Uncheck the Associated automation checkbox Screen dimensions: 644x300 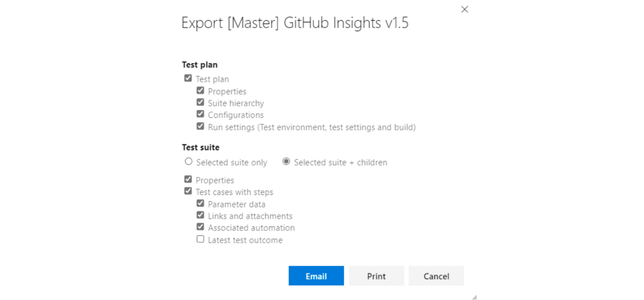(x=200, y=227)
